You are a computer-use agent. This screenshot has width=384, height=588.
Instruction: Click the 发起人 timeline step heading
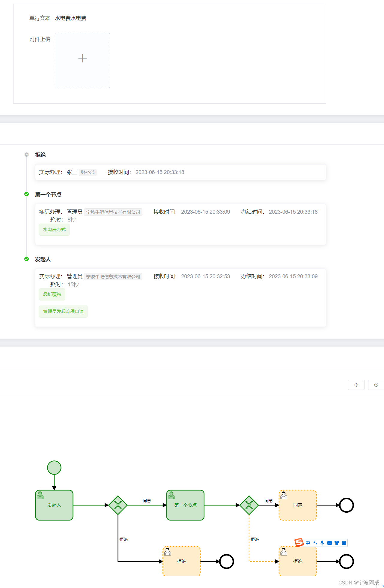coord(43,259)
